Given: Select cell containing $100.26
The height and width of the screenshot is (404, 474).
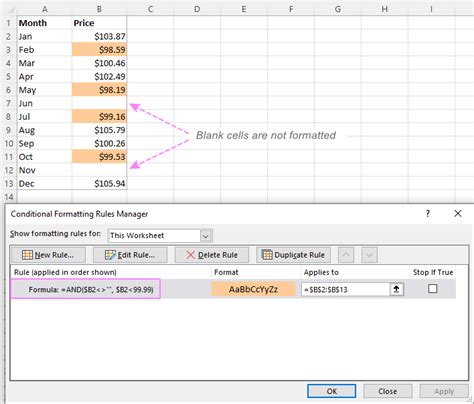Looking at the screenshot, I should [99, 143].
